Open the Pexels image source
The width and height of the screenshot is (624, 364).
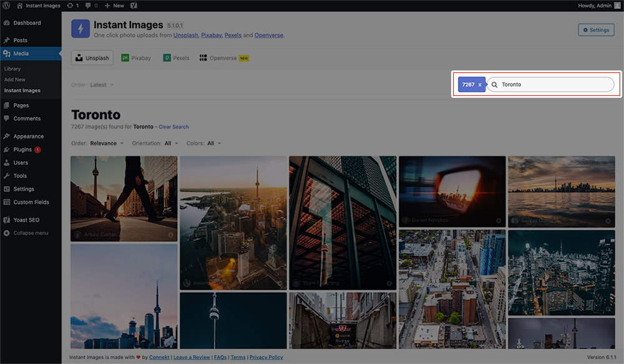(x=175, y=57)
